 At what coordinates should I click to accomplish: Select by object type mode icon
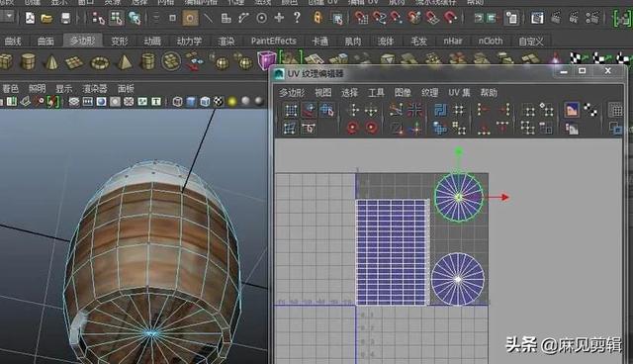pyautogui.click(x=117, y=18)
